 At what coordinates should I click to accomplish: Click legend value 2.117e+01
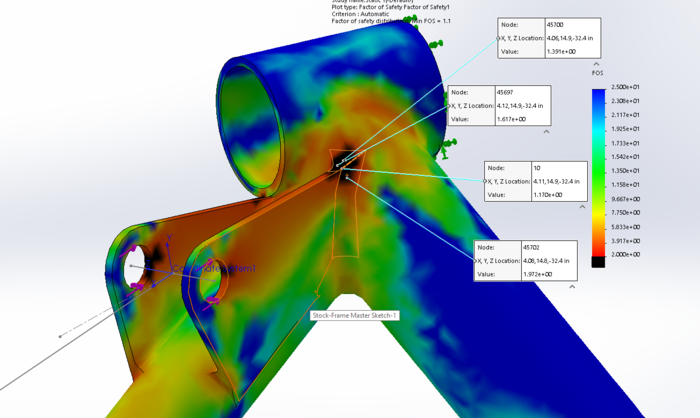pyautogui.click(x=625, y=115)
